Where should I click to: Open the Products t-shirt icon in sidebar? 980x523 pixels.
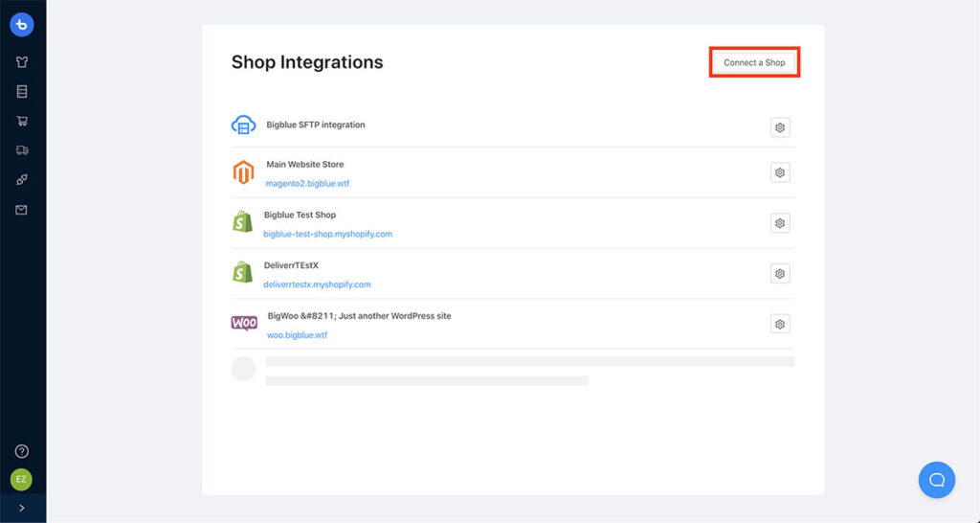[22, 62]
